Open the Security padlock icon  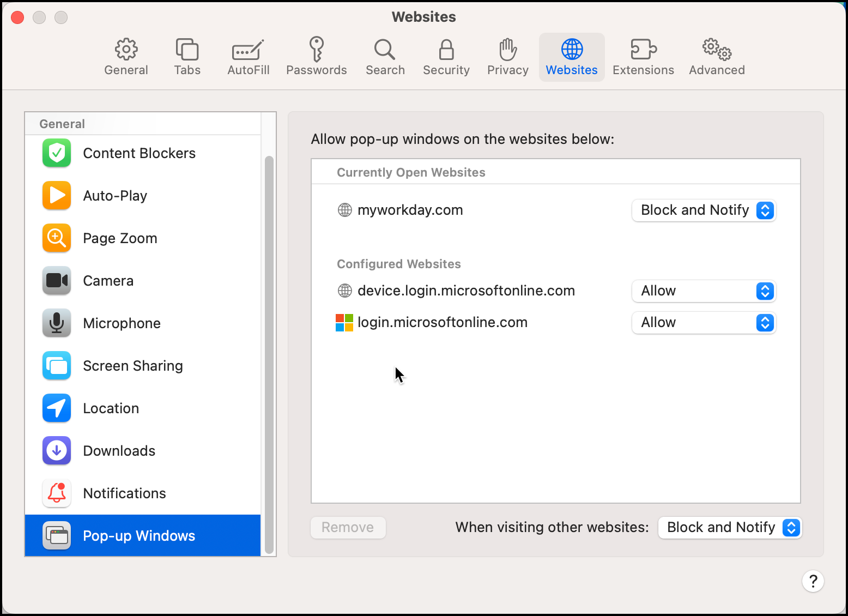(446, 49)
